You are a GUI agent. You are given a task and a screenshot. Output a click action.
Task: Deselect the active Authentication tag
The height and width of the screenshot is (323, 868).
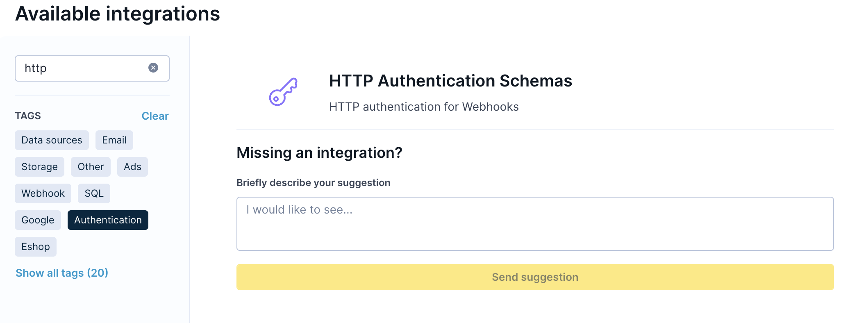108,220
